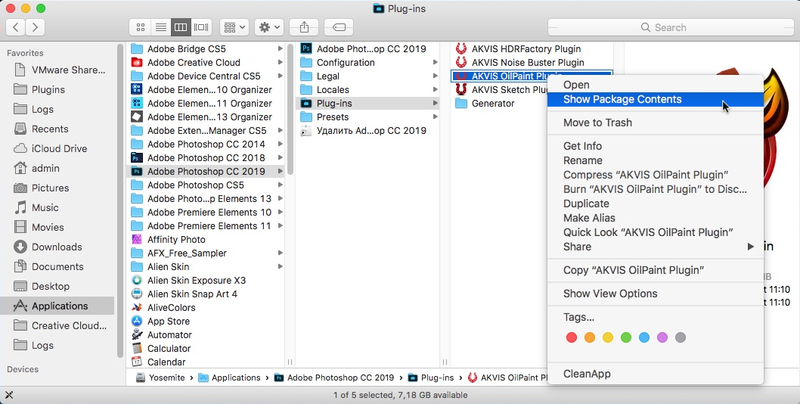Apply the purple tag color

tap(662, 337)
